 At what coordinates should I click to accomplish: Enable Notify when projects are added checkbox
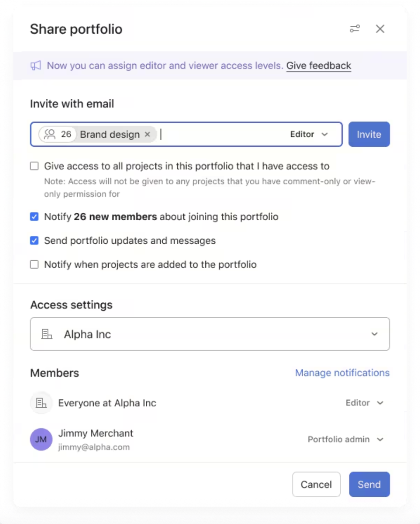coord(34,265)
